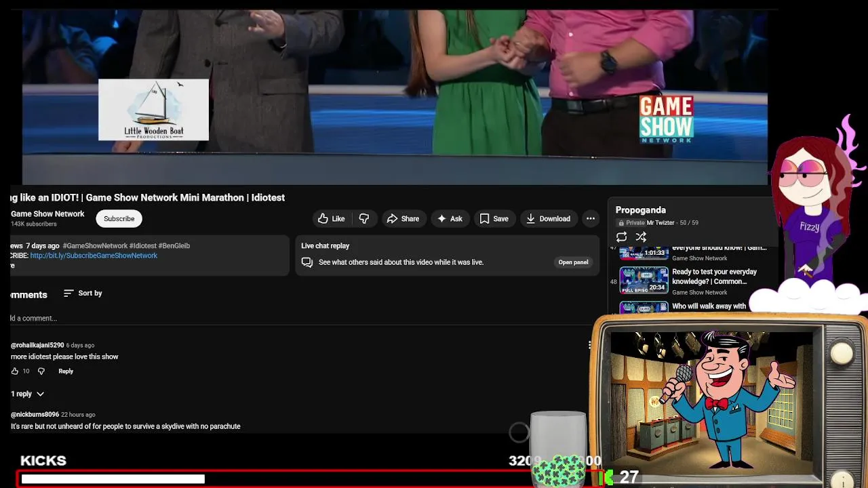868x488 pixels.
Task: Select 'Ready to test your everyday knowledge?' video
Action: tap(714, 277)
